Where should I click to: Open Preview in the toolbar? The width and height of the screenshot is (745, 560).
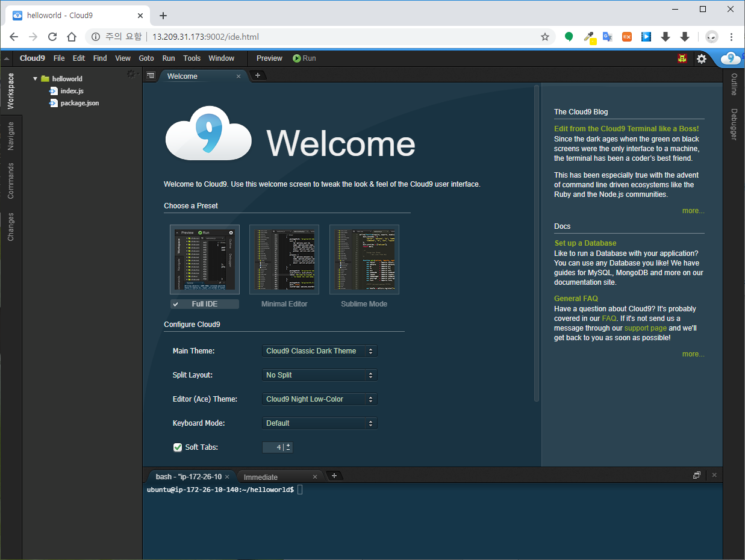tap(269, 58)
